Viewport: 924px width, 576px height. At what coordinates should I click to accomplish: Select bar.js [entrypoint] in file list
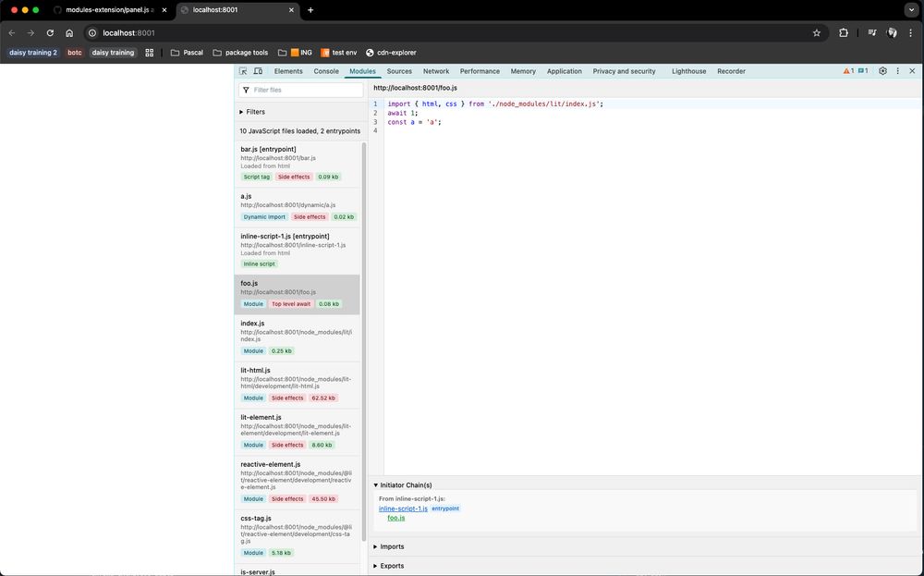[297, 164]
